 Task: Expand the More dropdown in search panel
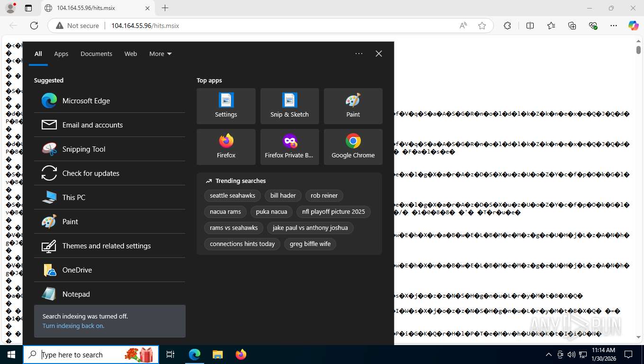pos(161,54)
